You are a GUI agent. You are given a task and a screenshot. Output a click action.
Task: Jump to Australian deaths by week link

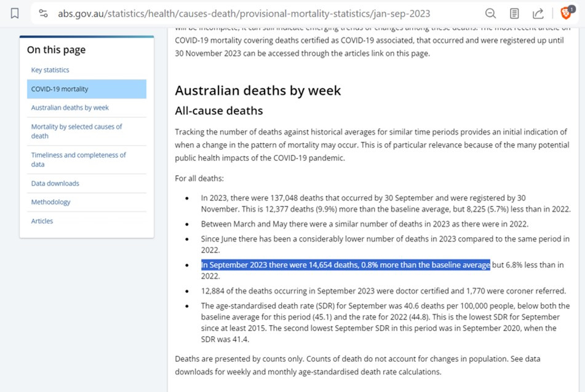tap(70, 108)
